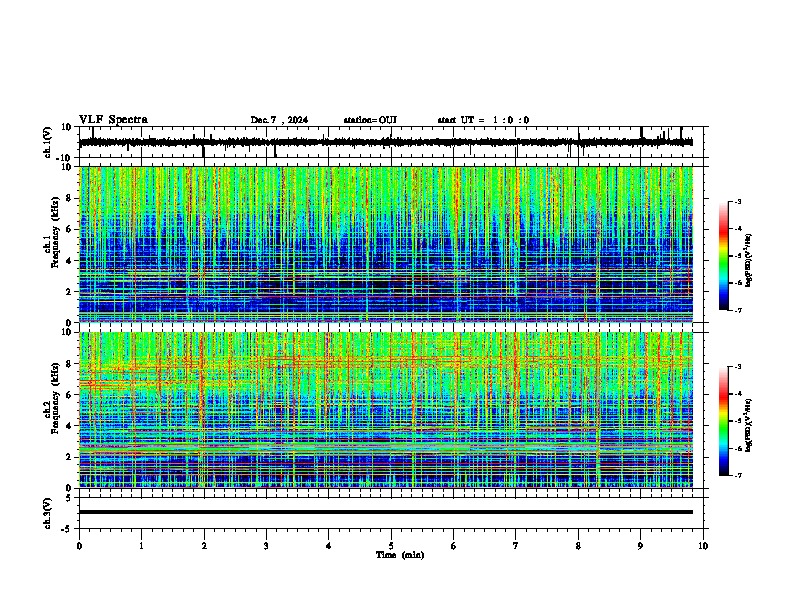Viewport: 792px width, 612px height.
Task: Click the ch.2 spectrogram color scale bar
Action: 724,421
